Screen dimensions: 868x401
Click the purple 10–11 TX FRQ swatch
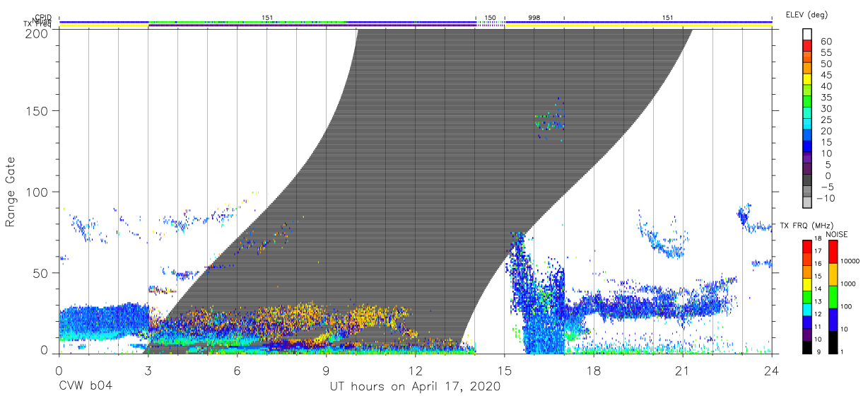coord(807,335)
